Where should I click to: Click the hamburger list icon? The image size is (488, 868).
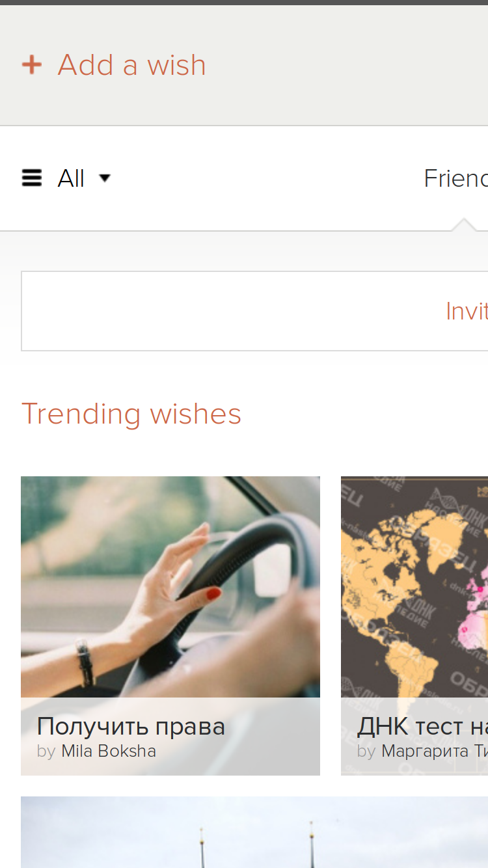coord(31,178)
